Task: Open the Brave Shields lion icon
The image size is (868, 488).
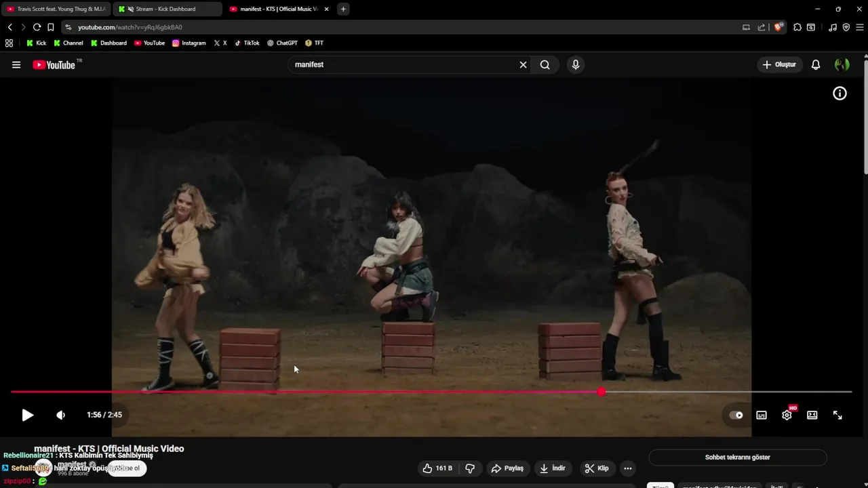Action: (778, 27)
